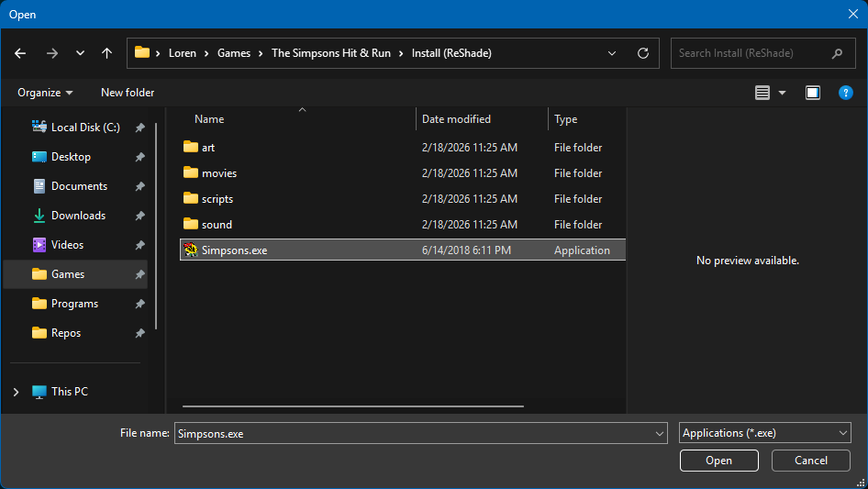Image resolution: width=868 pixels, height=489 pixels.
Task: Open Documents in the sidebar
Action: click(x=76, y=186)
